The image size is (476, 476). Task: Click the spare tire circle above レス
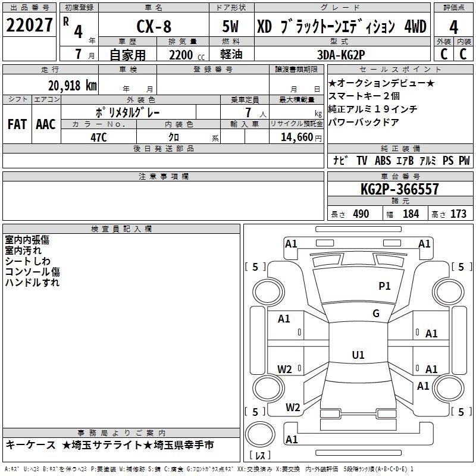(x=260, y=434)
